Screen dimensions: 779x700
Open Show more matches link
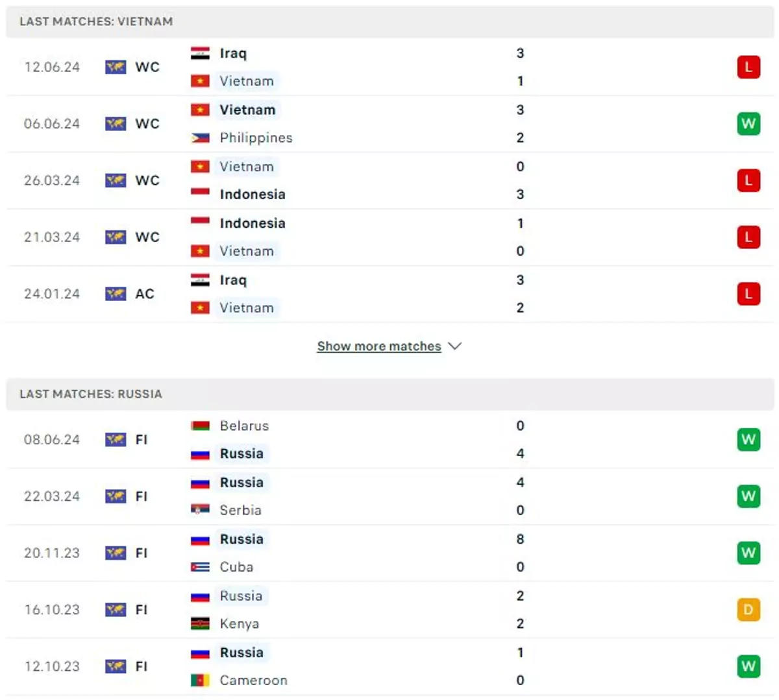pos(379,346)
